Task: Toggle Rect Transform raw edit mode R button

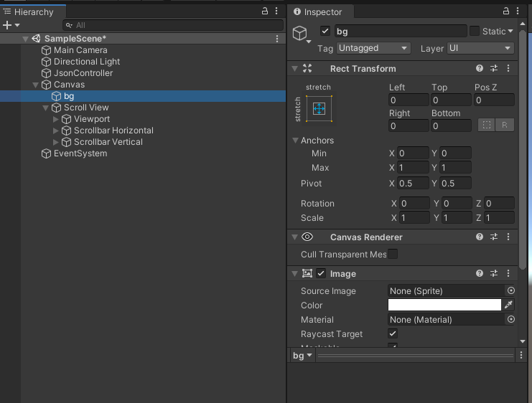Action: tap(505, 125)
